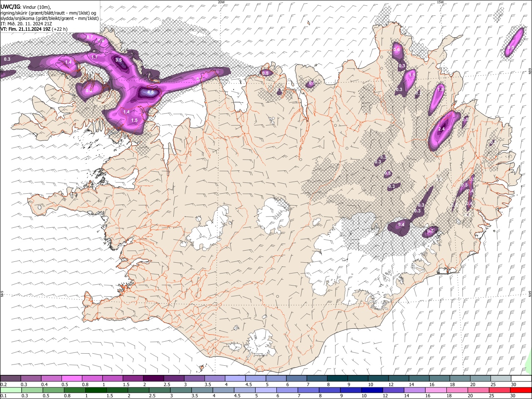Click the 10 label on the lower scale
The height and width of the screenshot is (399, 532).
coord(364,396)
